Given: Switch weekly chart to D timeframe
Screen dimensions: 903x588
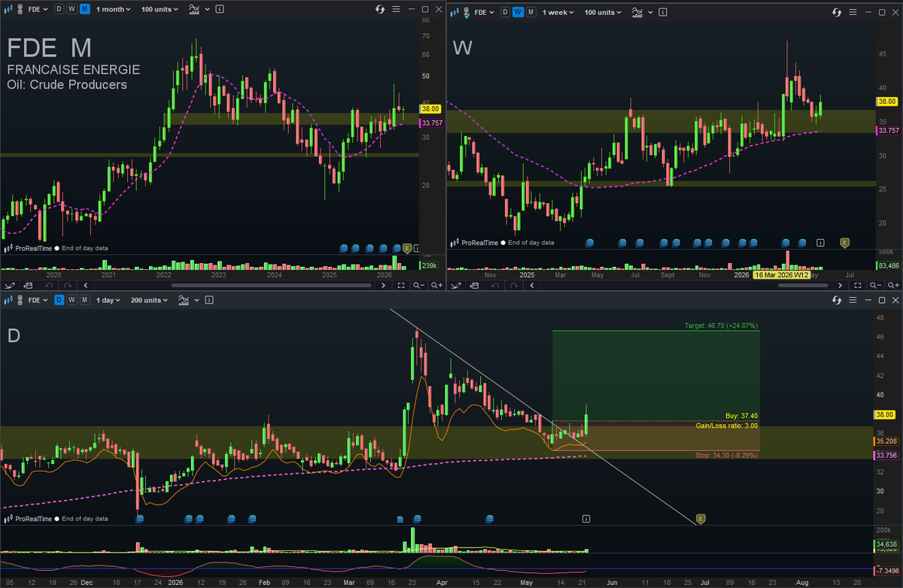Looking at the screenshot, I should (x=506, y=12).
